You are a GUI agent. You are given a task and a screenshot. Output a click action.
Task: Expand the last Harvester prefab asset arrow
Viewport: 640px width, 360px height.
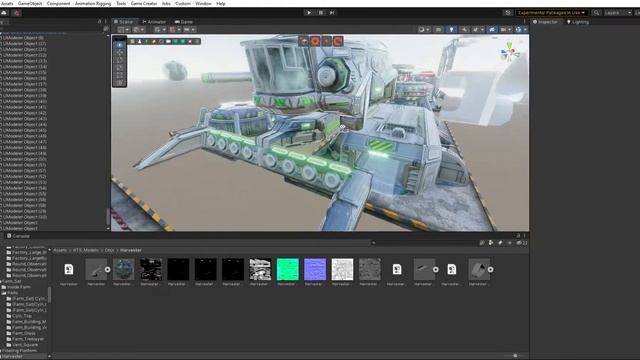coord(490,269)
